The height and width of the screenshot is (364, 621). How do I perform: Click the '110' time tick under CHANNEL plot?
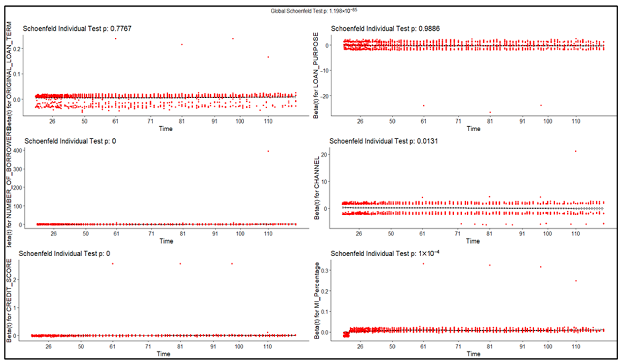576,234
